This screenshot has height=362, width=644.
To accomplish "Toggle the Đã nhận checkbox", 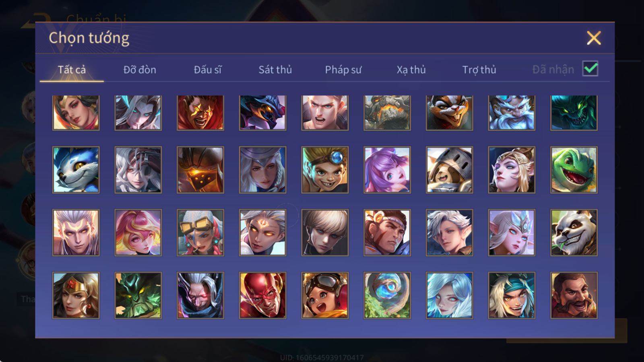I will pyautogui.click(x=590, y=69).
